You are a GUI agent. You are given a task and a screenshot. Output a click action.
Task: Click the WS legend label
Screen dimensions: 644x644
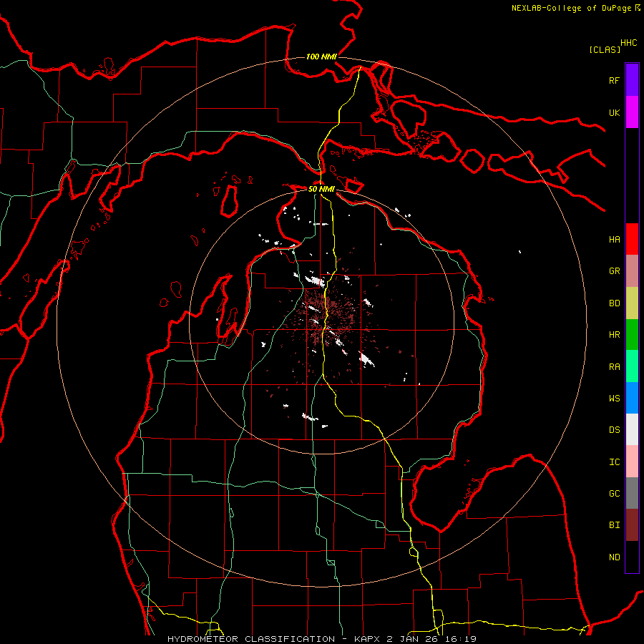[x=614, y=399]
